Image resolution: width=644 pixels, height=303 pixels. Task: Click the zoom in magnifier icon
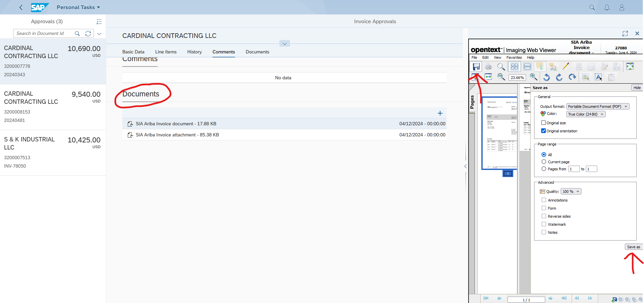[533, 77]
